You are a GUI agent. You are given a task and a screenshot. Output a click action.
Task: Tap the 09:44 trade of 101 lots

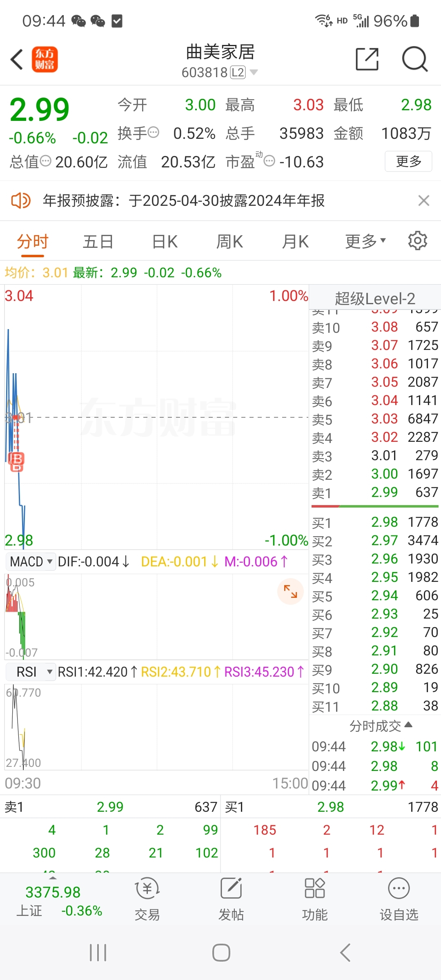[x=375, y=747]
